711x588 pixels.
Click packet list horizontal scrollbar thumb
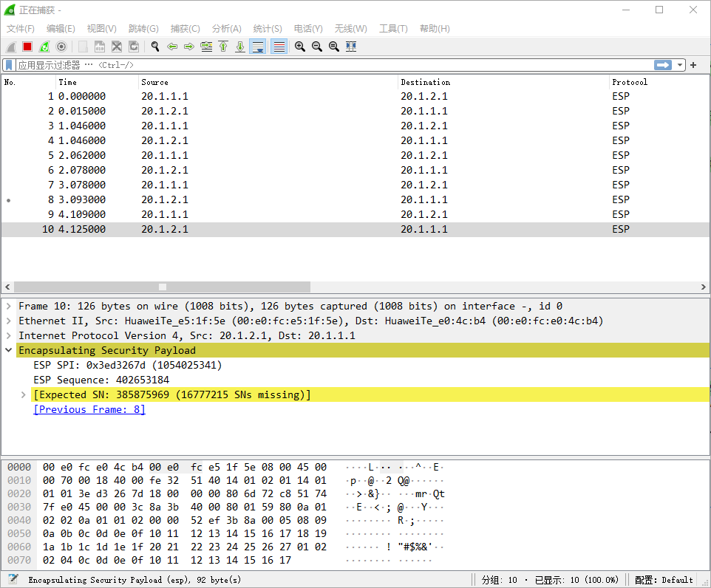(162, 287)
